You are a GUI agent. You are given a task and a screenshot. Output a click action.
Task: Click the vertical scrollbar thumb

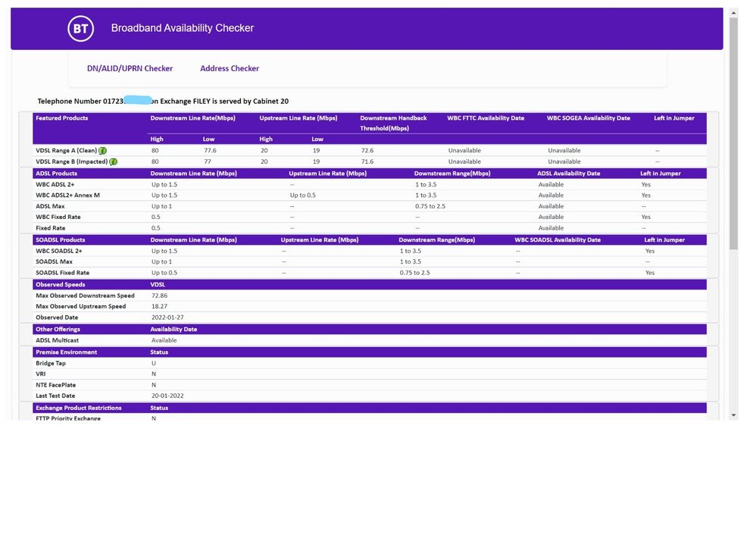pyautogui.click(x=733, y=133)
